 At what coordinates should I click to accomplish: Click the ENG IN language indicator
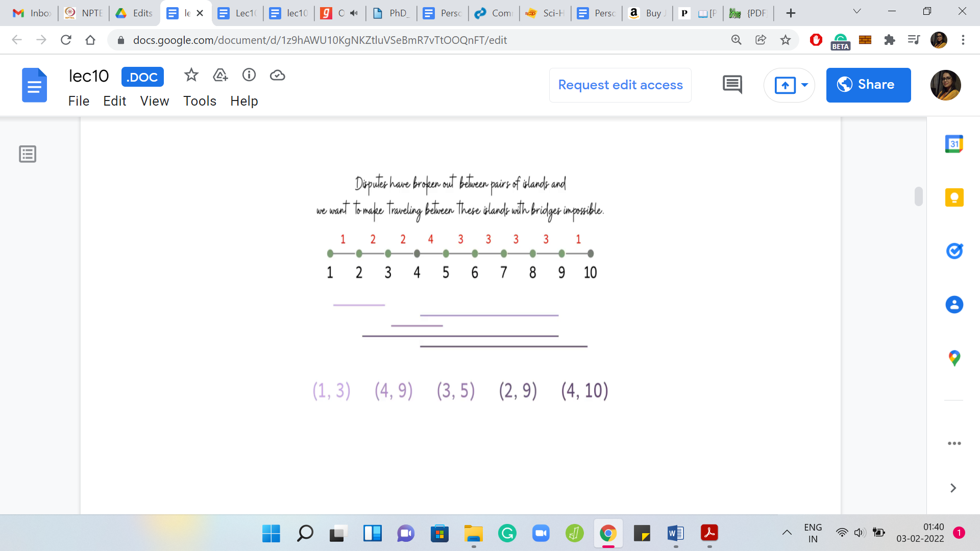[813, 533]
